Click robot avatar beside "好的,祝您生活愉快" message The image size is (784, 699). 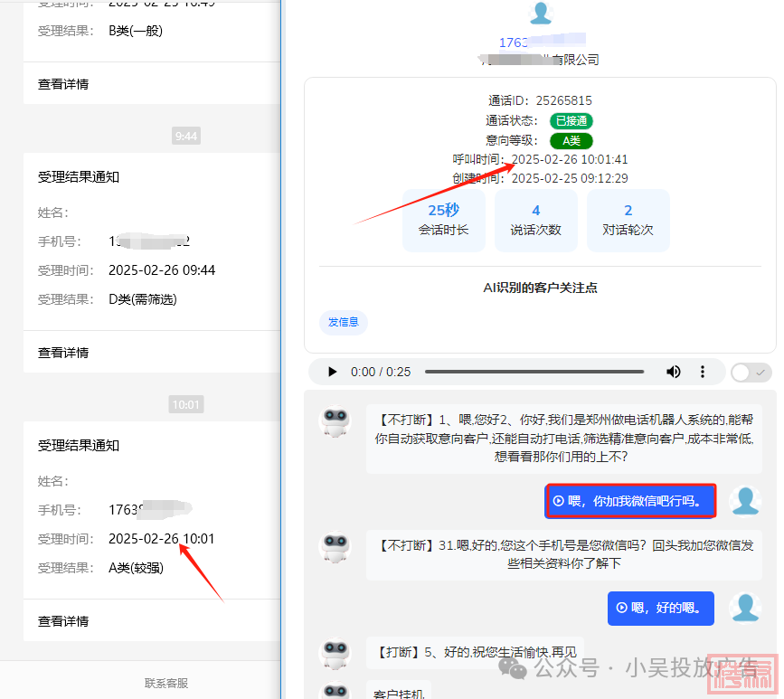(x=336, y=653)
